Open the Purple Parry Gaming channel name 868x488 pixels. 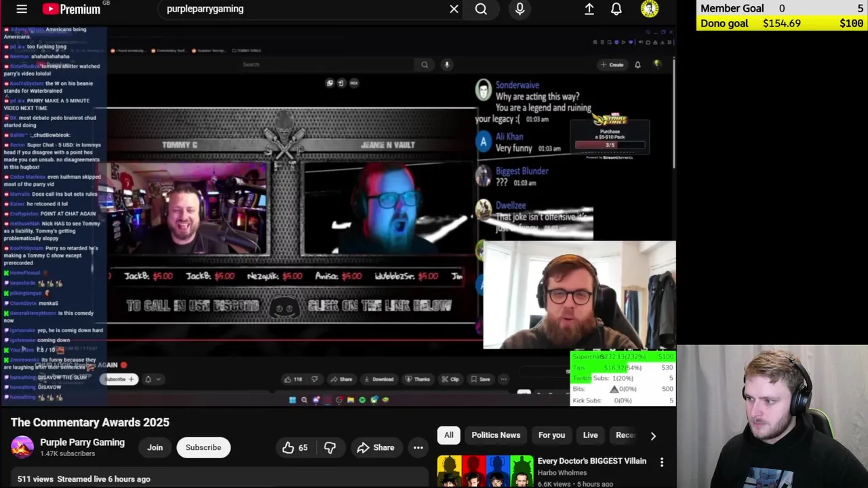coord(82,442)
